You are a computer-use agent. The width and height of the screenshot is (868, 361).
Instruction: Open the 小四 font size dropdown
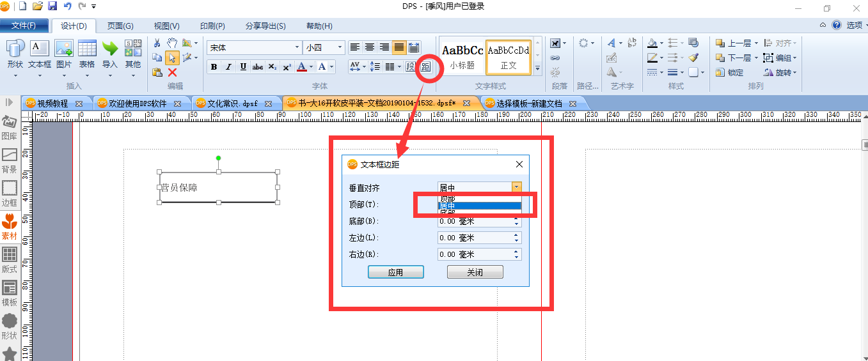pos(340,47)
